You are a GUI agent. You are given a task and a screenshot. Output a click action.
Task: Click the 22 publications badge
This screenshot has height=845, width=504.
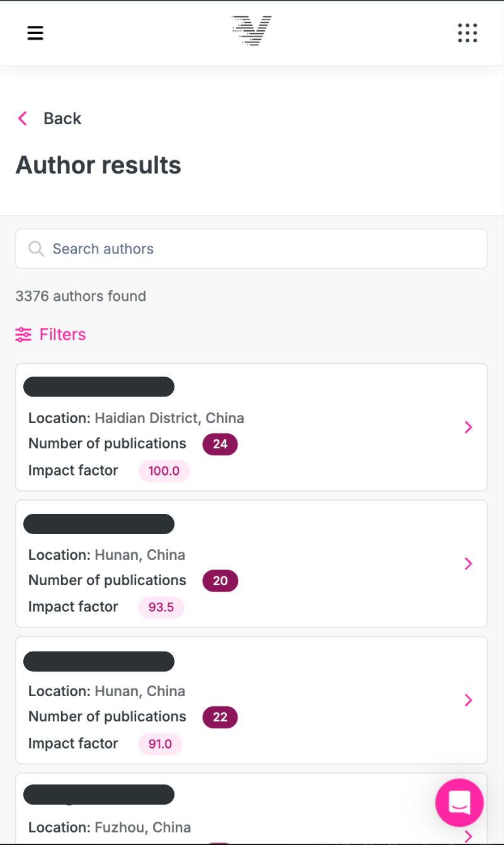pyautogui.click(x=220, y=717)
